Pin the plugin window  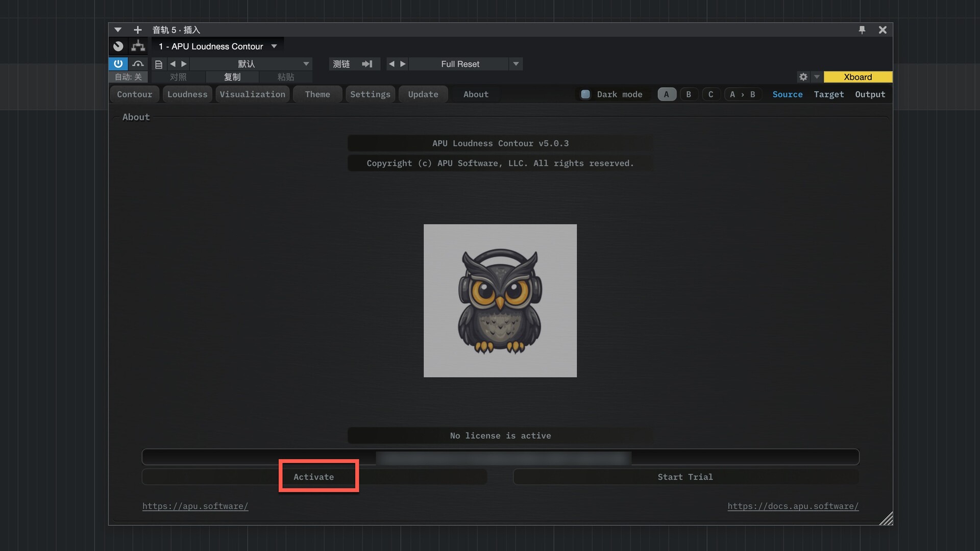pos(862,30)
